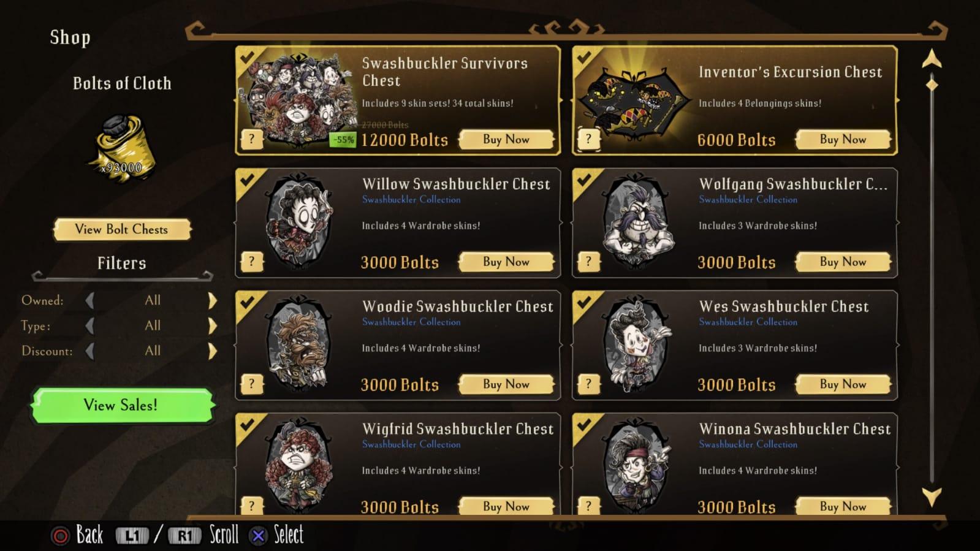The width and height of the screenshot is (980, 551).
Task: Cycle the Type filter left arrow
Action: [90, 325]
